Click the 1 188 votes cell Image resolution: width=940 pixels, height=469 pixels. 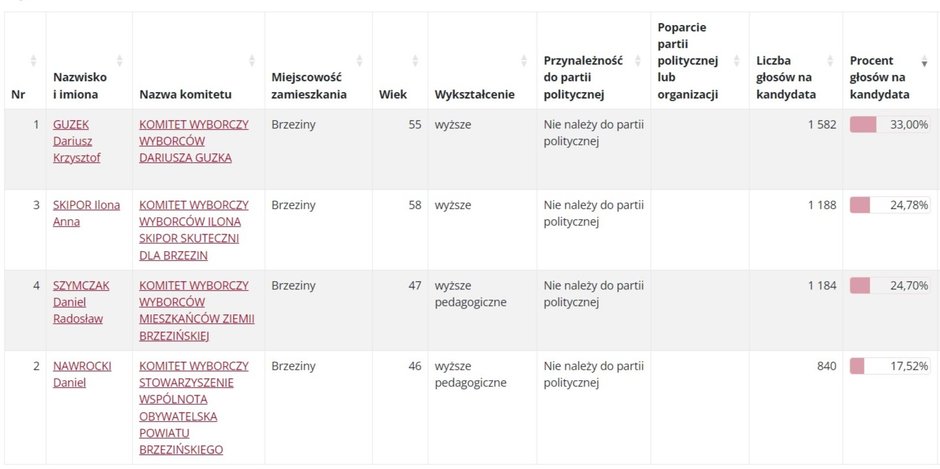[822, 205]
